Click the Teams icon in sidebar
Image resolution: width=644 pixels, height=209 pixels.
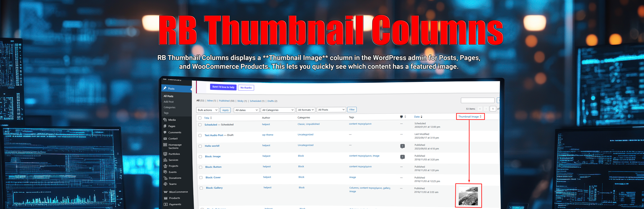tap(166, 184)
